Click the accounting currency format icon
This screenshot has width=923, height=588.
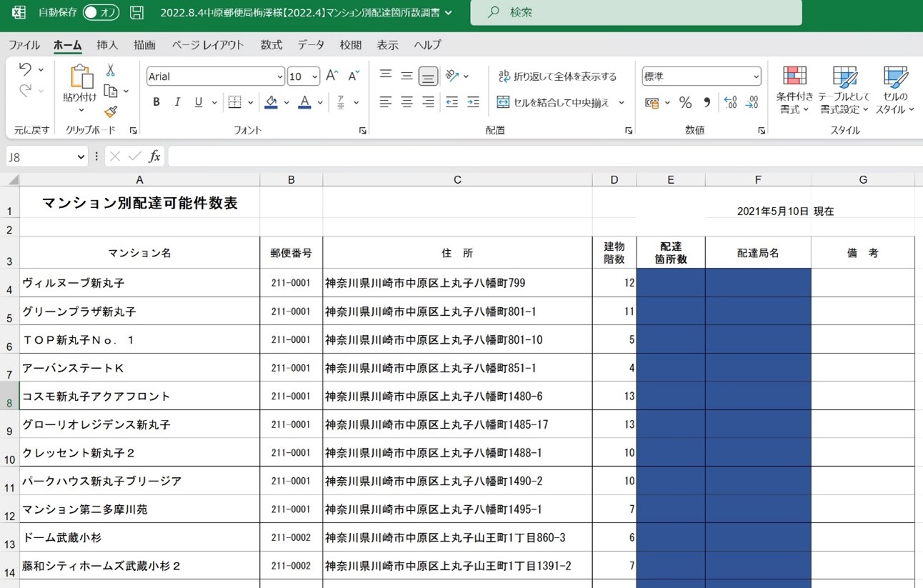652,102
